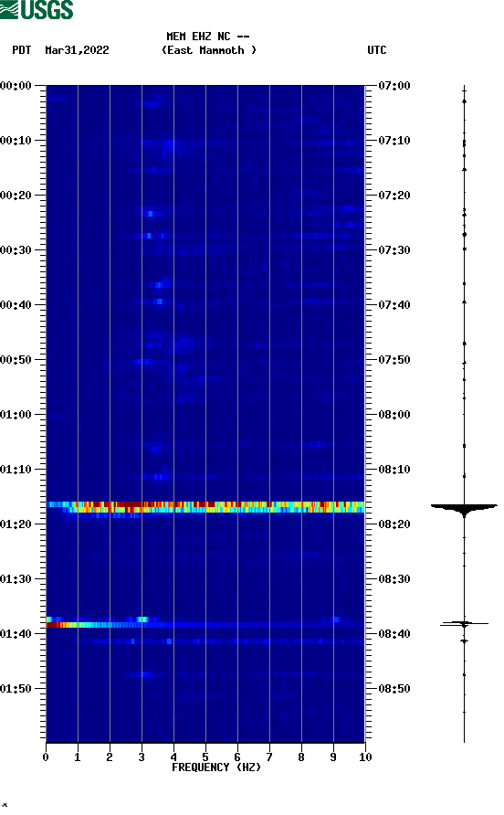Click the '08:10' UTC time label

click(394, 470)
